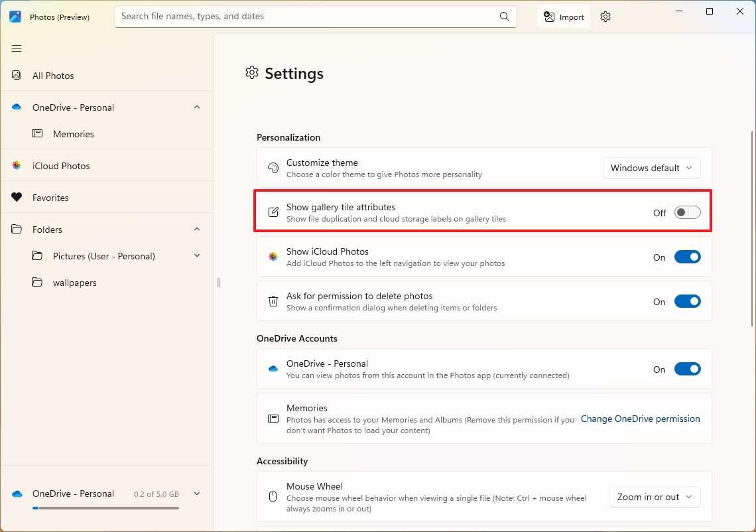Screen dimensions: 756x532
Task: Click the wallpapers folder icon
Action: click(37, 283)
